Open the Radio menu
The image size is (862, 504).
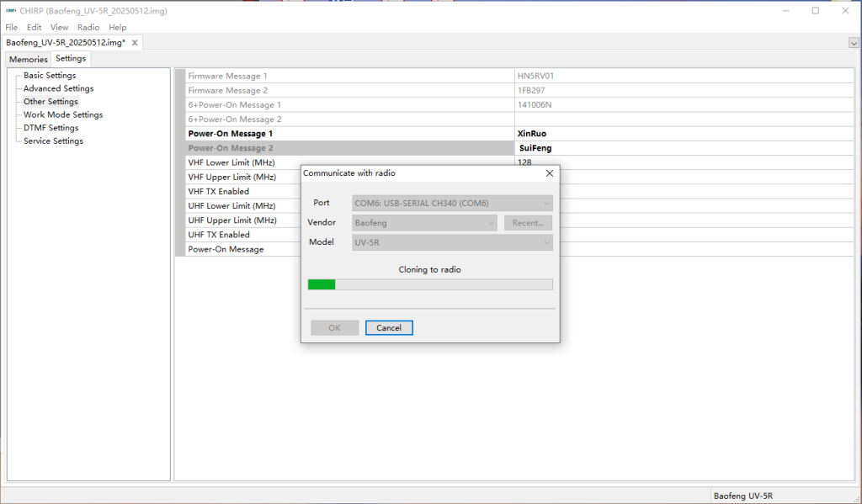[88, 28]
